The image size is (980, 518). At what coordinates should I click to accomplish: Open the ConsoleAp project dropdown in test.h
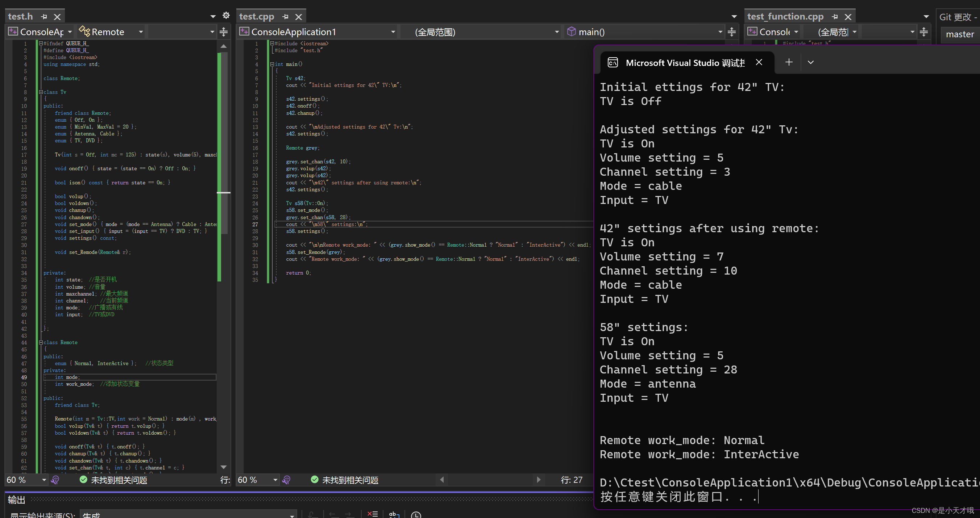pyautogui.click(x=70, y=32)
